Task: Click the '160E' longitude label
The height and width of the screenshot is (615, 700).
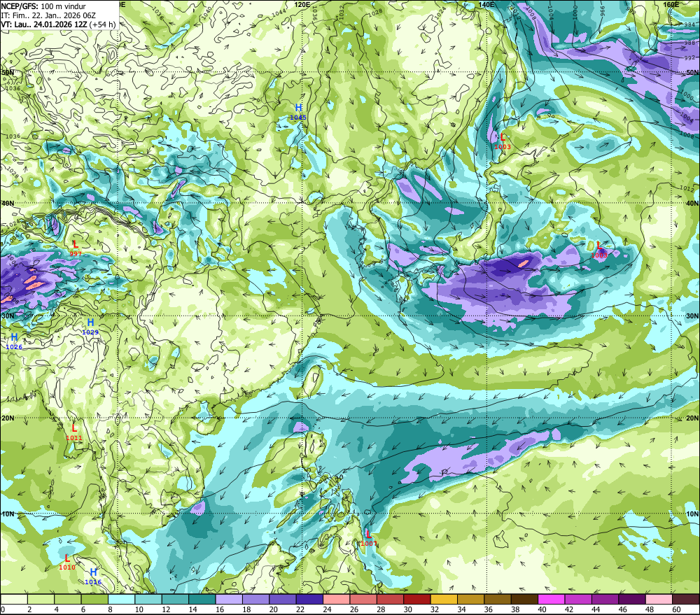Action: pyautogui.click(x=671, y=4)
